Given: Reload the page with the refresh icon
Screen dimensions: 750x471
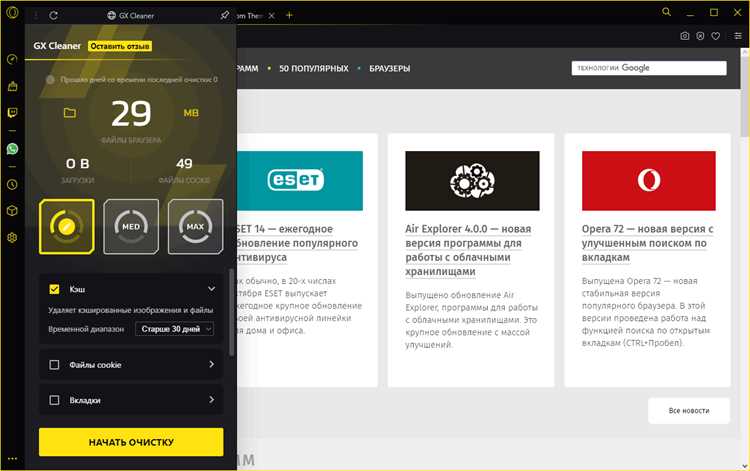Looking at the screenshot, I should [x=54, y=15].
